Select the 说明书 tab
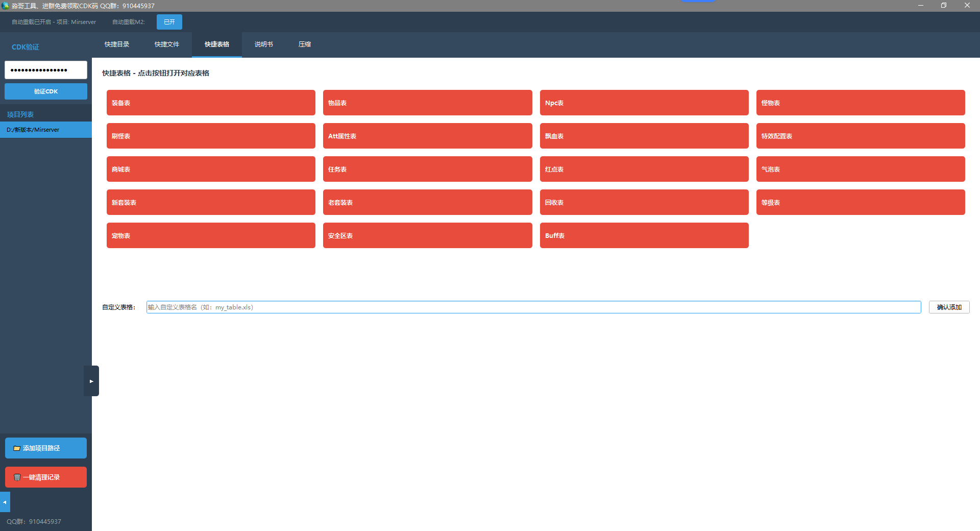Screen dimensions: 980x531 click(x=263, y=44)
